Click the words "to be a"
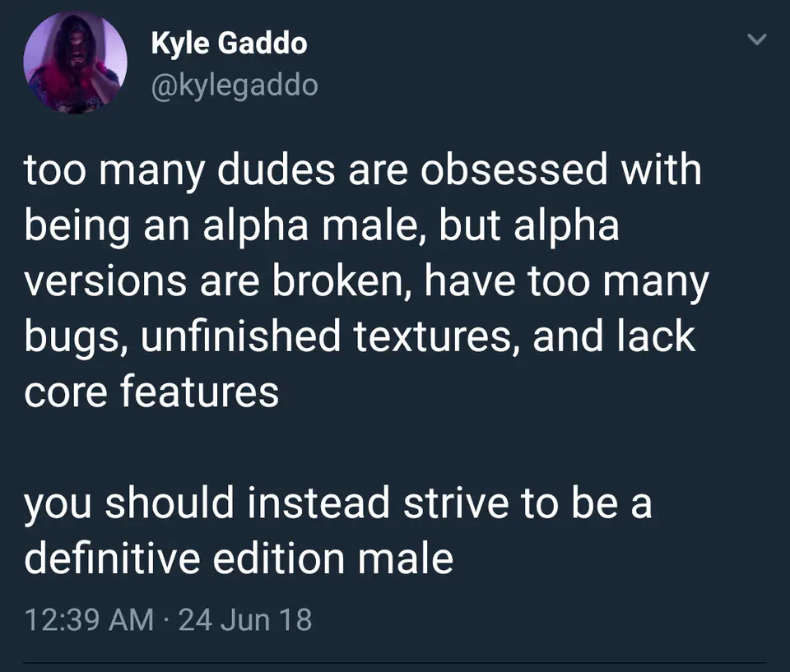Image resolution: width=790 pixels, height=672 pixels. click(x=585, y=503)
